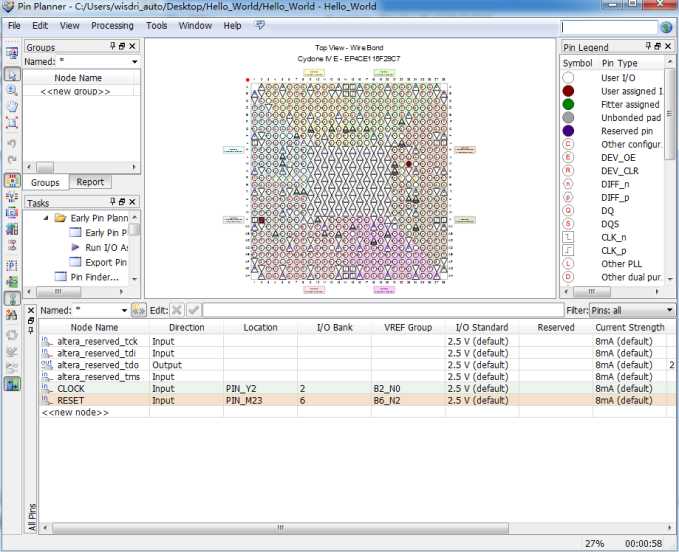Select the CLOCK node row
The height and width of the screenshot is (552, 679).
[357, 388]
